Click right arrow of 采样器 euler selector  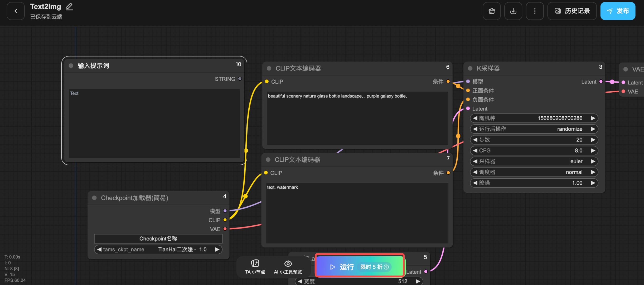[593, 161]
